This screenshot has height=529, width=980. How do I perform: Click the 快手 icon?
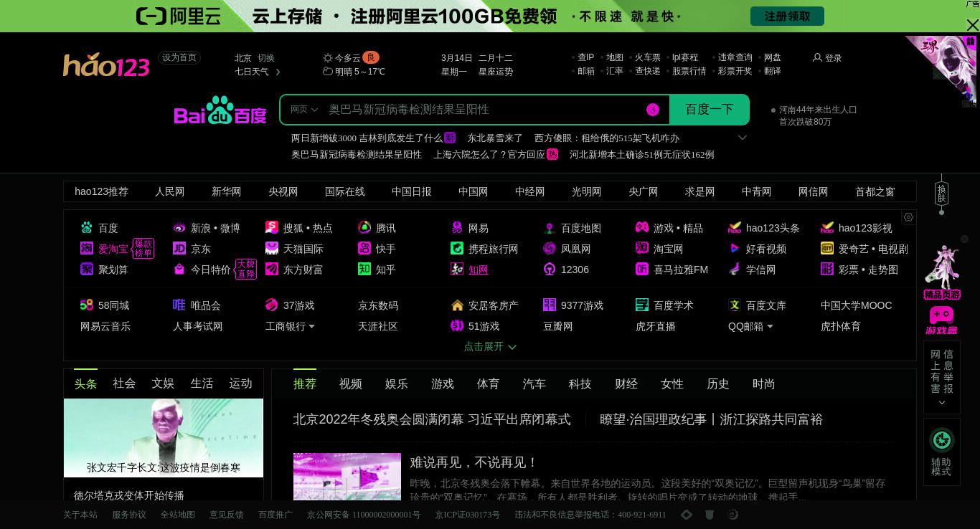364,249
